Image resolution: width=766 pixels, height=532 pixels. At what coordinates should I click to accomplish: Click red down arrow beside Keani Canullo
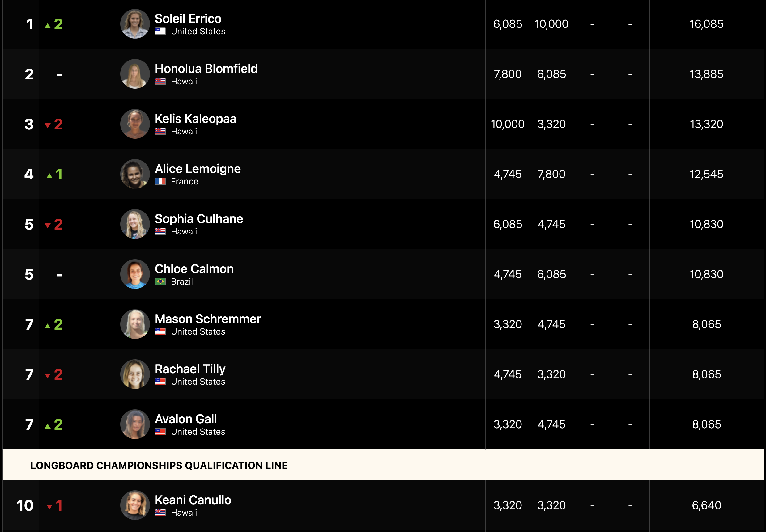[49, 507]
